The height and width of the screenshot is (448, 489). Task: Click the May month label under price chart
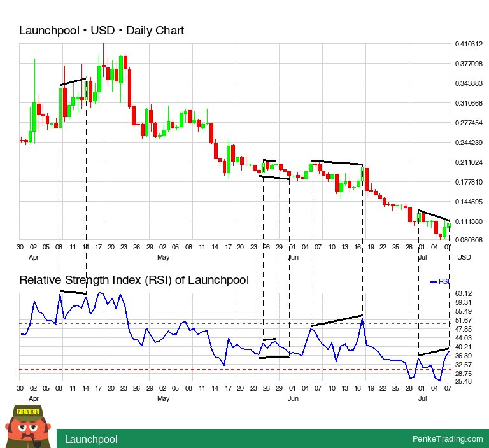(x=163, y=258)
